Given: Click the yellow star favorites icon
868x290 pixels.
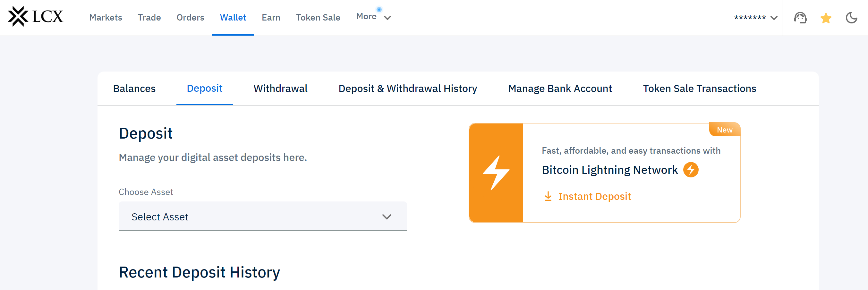Looking at the screenshot, I should pos(826,18).
